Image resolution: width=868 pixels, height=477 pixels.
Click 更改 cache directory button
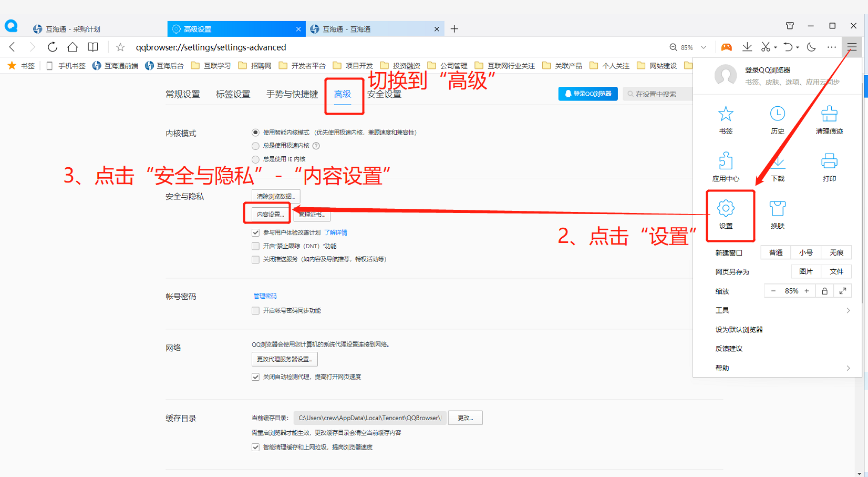pyautogui.click(x=465, y=418)
